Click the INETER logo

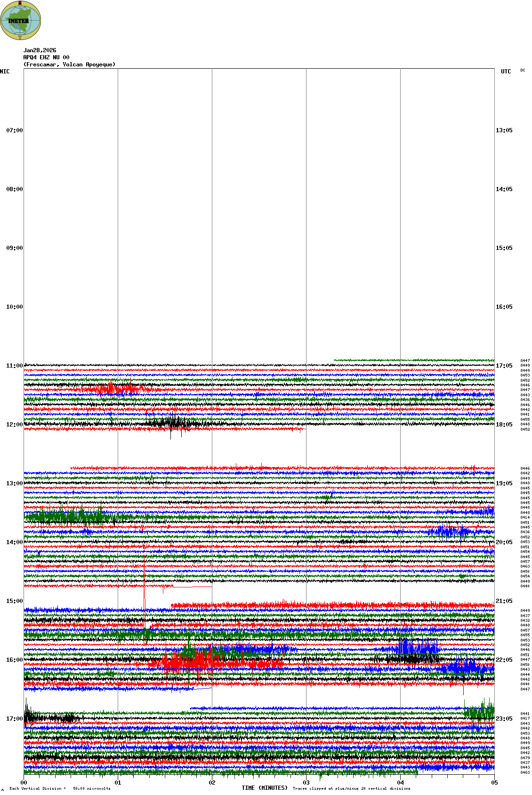click(21, 21)
